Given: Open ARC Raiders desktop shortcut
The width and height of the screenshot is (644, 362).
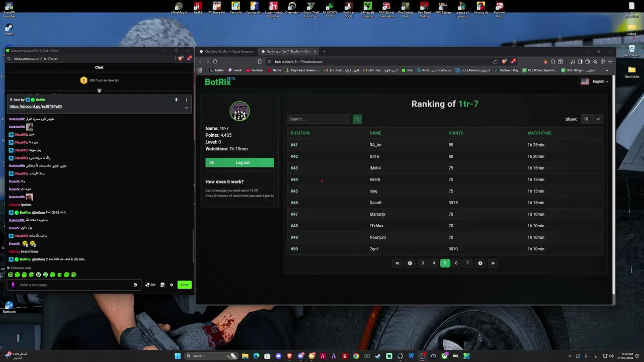Looking at the screenshot, I should click(x=443, y=9).
